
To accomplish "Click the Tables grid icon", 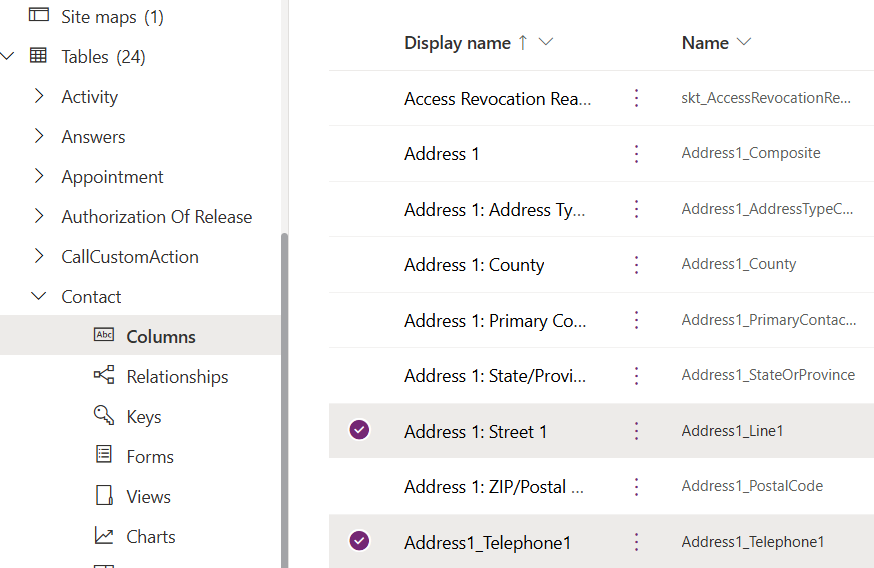I will [x=38, y=56].
